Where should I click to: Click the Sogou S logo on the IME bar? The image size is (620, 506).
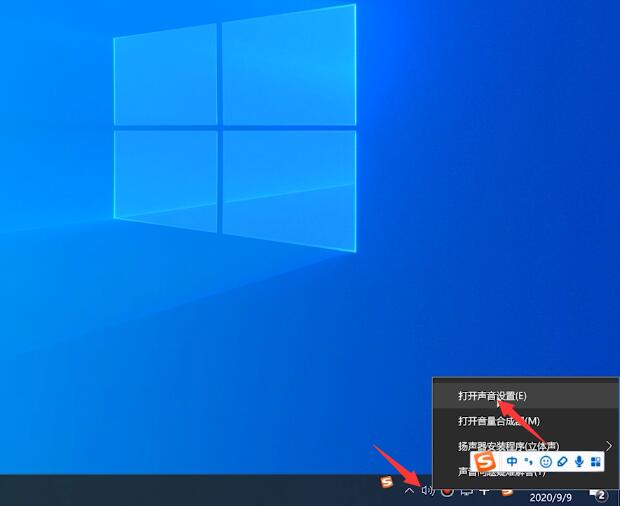(485, 461)
